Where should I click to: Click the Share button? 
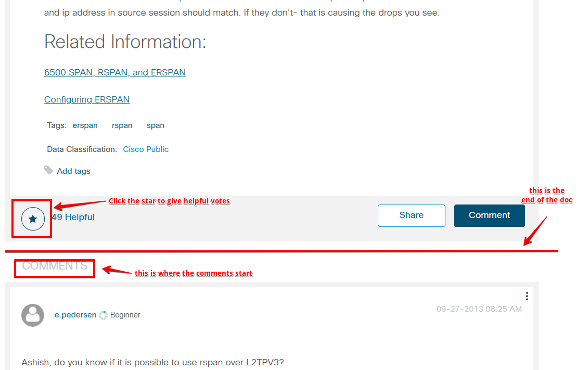pyautogui.click(x=411, y=215)
